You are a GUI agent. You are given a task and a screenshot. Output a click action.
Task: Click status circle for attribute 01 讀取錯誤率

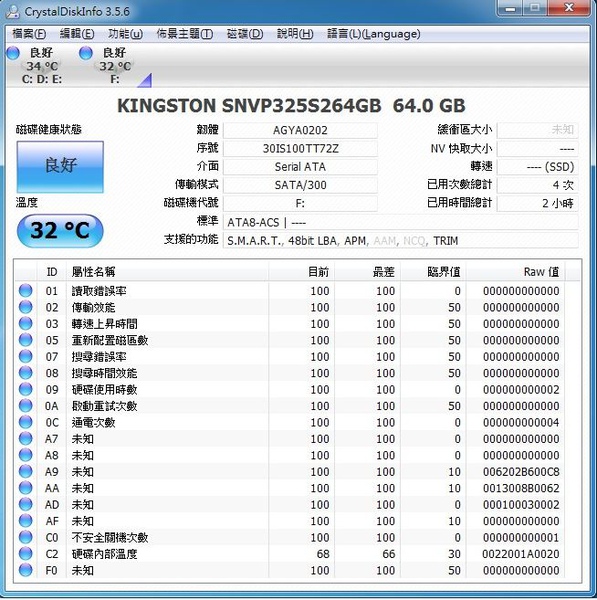pos(26,290)
